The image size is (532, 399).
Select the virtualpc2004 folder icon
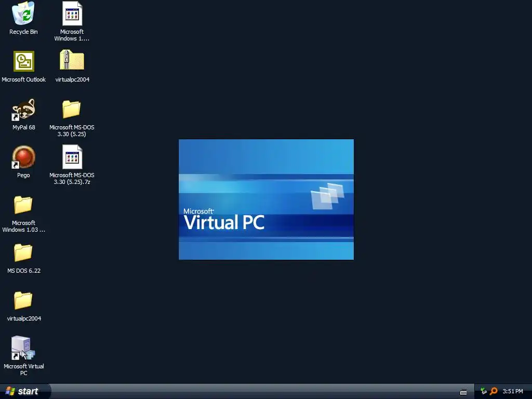tap(23, 301)
